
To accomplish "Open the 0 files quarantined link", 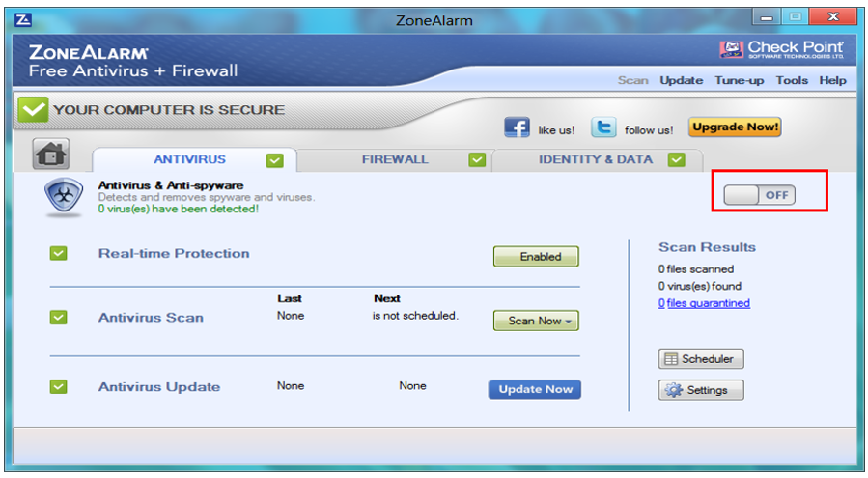I will (704, 303).
